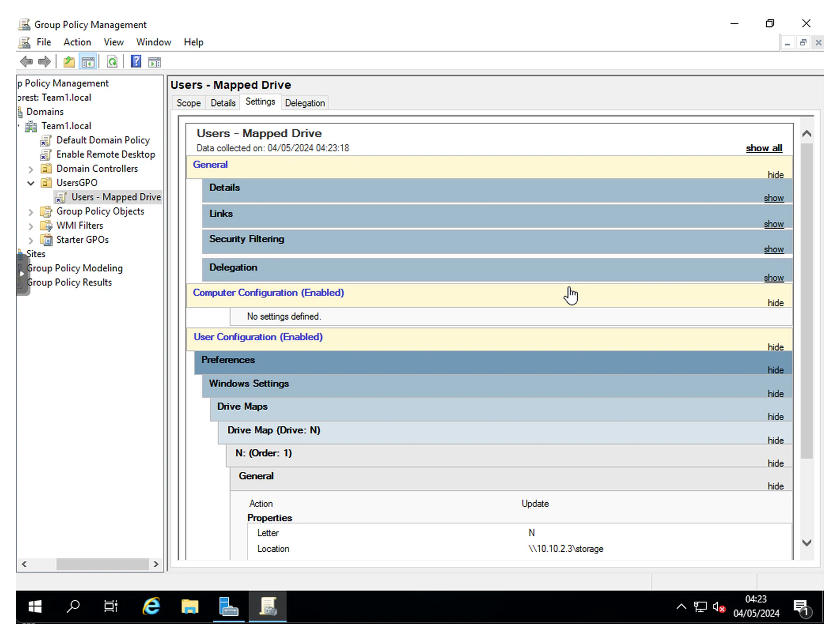
Task: Show hidden system tray icons
Action: 681,607
